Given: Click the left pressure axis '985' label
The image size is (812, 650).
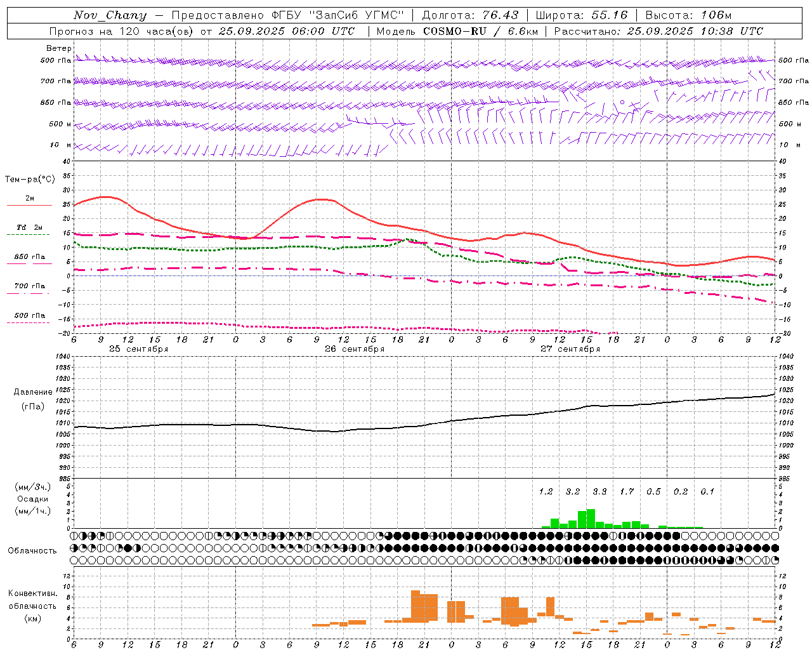Looking at the screenshot, I should tap(65, 478).
